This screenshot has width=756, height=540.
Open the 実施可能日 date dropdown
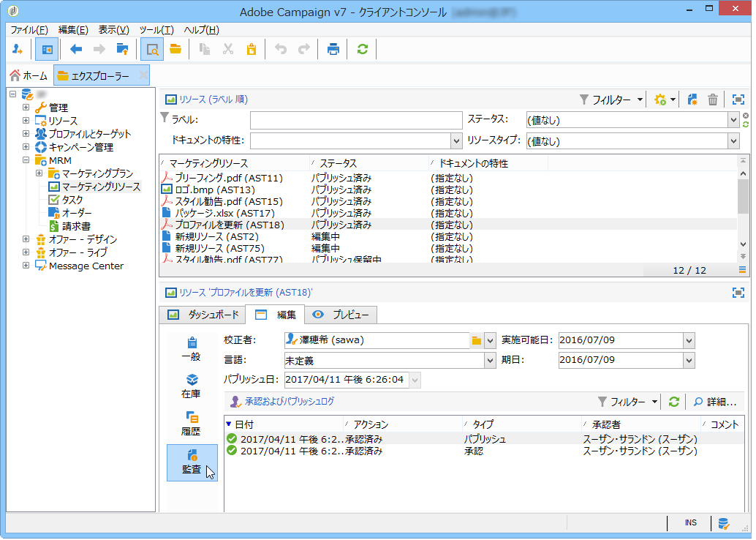[x=689, y=341]
